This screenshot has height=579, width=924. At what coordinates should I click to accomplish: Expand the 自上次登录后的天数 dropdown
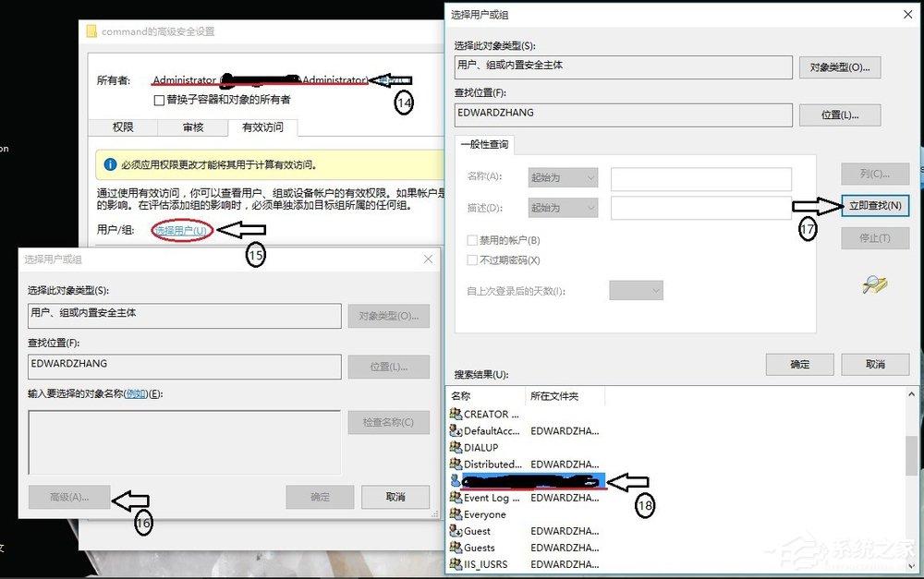pos(636,289)
